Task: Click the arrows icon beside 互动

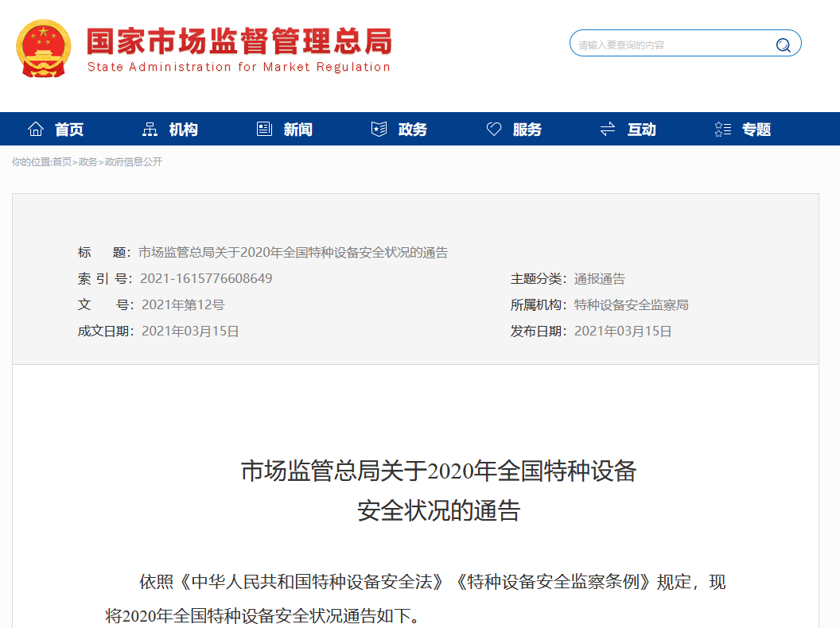Action: (x=608, y=129)
